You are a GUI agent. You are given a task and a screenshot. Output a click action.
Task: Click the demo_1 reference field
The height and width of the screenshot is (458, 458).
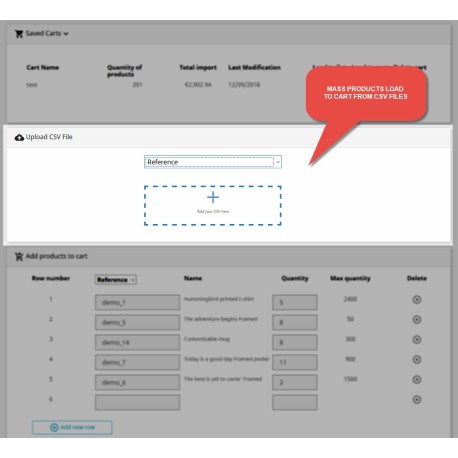click(137, 302)
